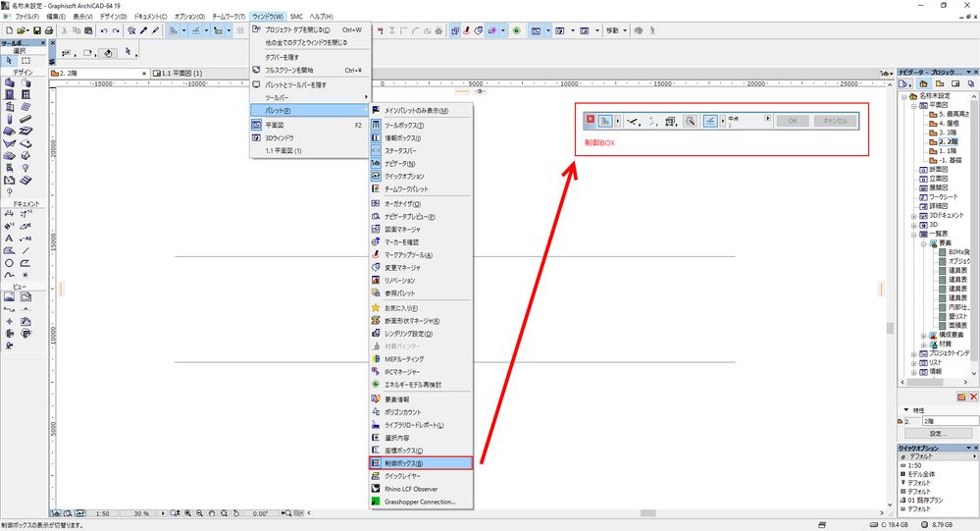Click the 30 % zoom value field
Screen dimensions: 980x531
[x=142, y=513]
